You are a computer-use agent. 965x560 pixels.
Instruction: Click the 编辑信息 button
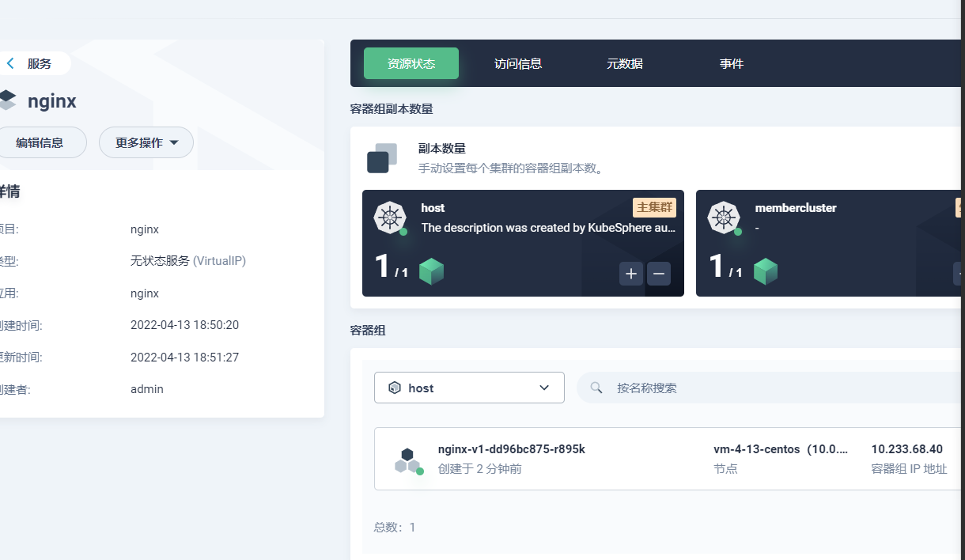click(x=41, y=142)
